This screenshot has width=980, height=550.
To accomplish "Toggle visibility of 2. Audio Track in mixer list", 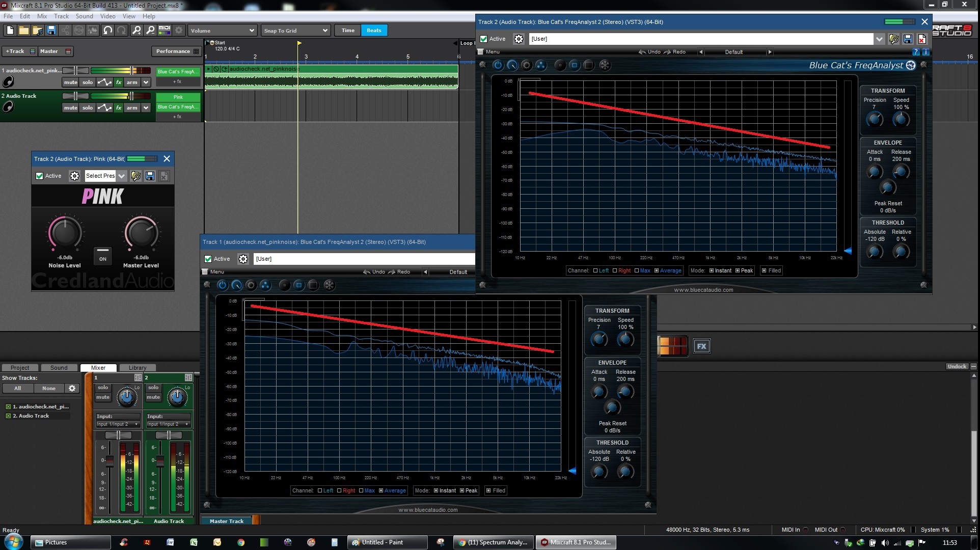I will (8, 416).
